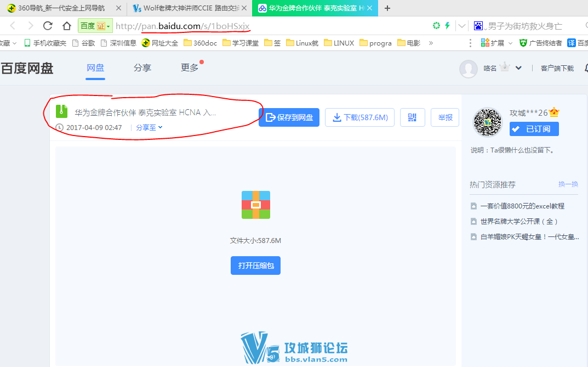This screenshot has height=367, width=588.
Task: Switch to the Wolf老牌大神讲师CCIE tab
Action: click(x=186, y=8)
